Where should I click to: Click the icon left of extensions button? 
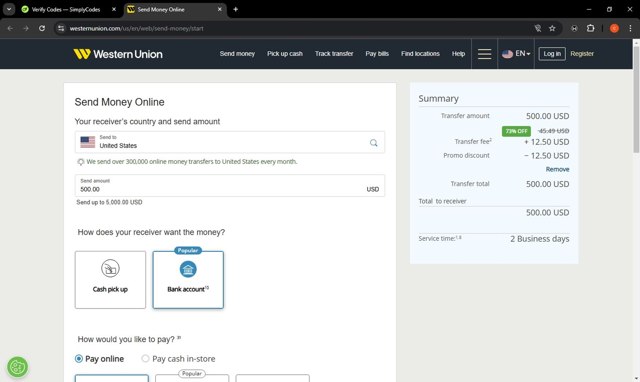pos(574,28)
